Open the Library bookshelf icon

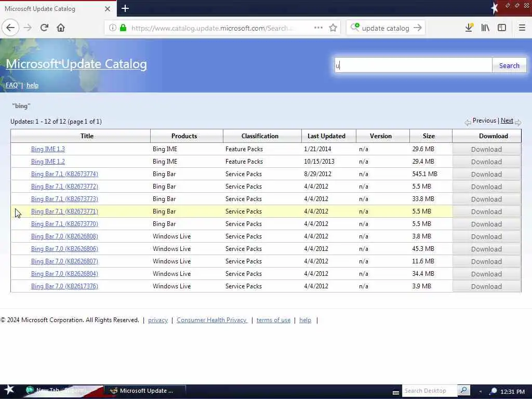486,28
